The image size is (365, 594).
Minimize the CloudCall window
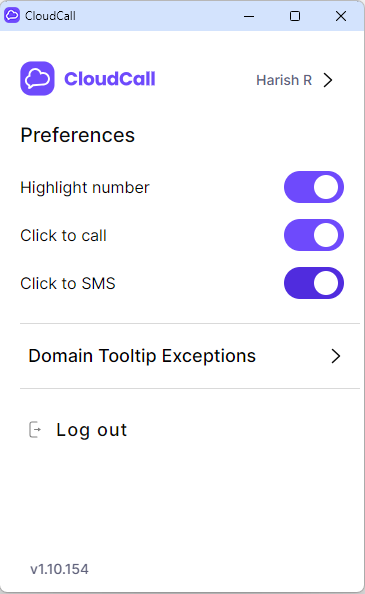(249, 16)
